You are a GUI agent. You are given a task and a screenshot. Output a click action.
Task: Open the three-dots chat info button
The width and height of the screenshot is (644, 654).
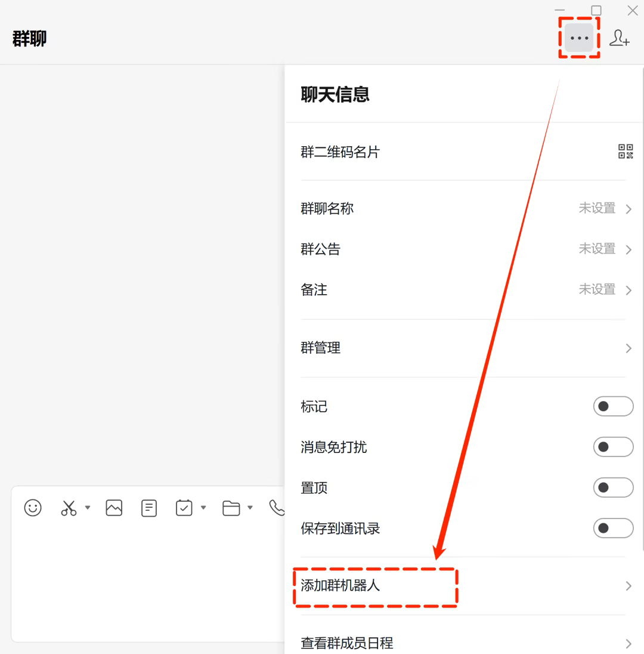coord(579,38)
